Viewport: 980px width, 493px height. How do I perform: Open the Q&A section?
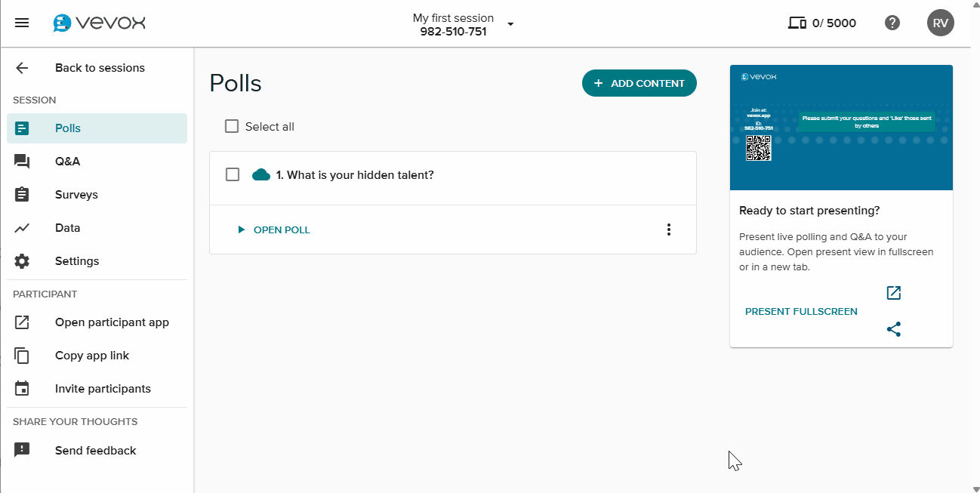(x=67, y=162)
